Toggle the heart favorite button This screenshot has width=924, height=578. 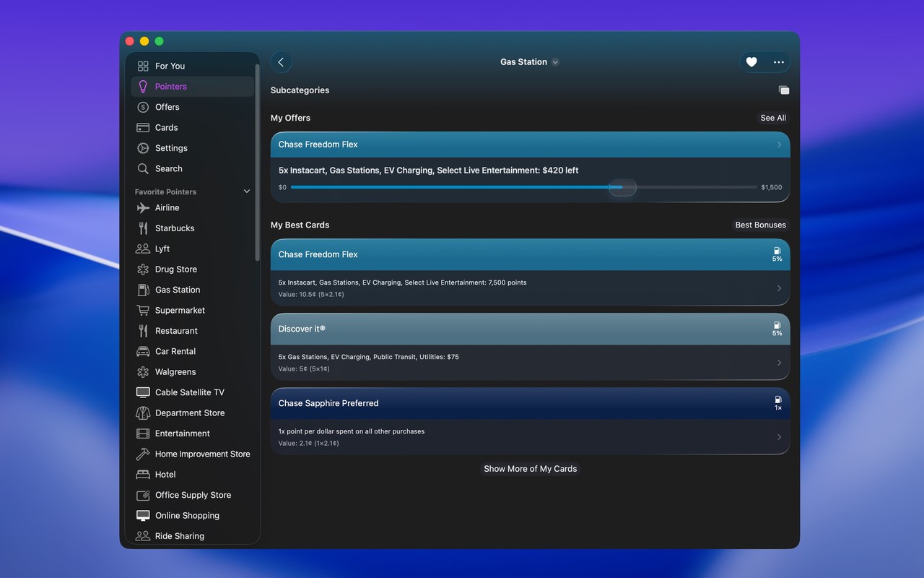(x=751, y=62)
